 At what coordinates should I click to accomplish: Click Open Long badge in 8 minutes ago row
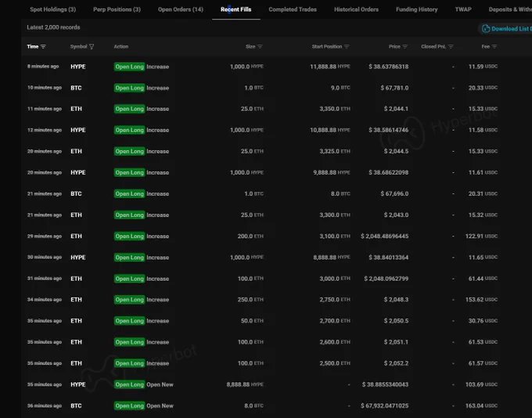pyautogui.click(x=129, y=67)
